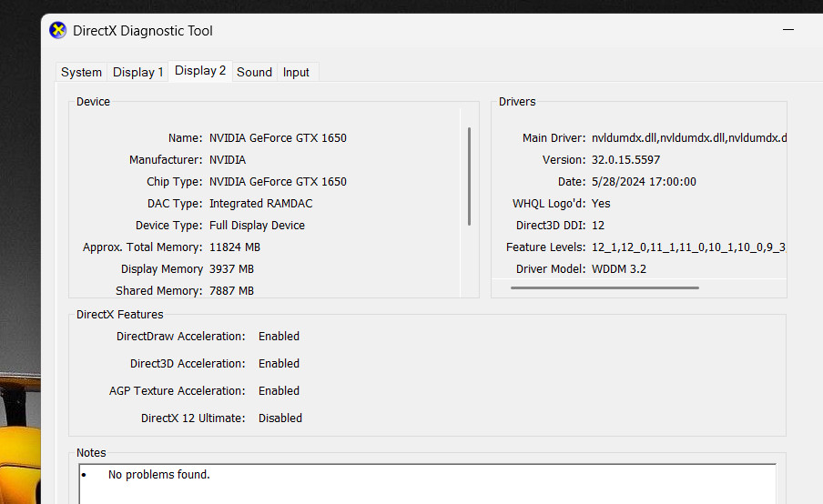The image size is (823, 504).
Task: Minimize the DirectX Diagnostic Tool window
Action: [787, 30]
